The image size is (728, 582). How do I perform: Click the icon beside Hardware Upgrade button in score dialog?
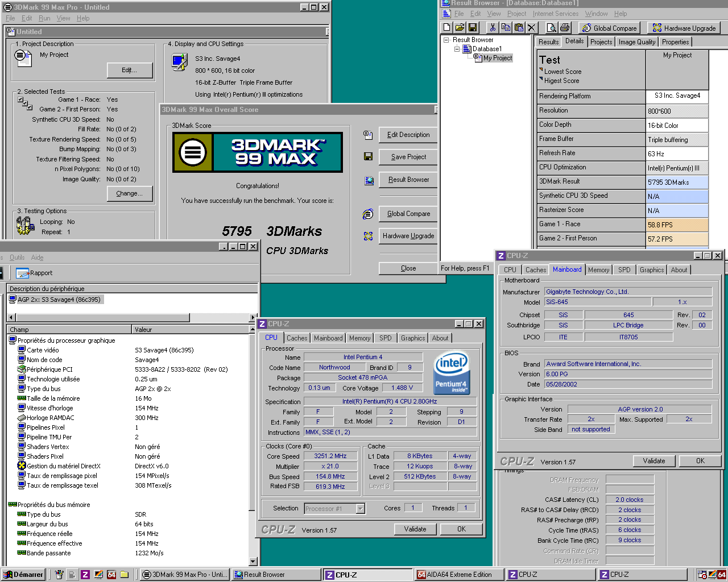coord(368,236)
